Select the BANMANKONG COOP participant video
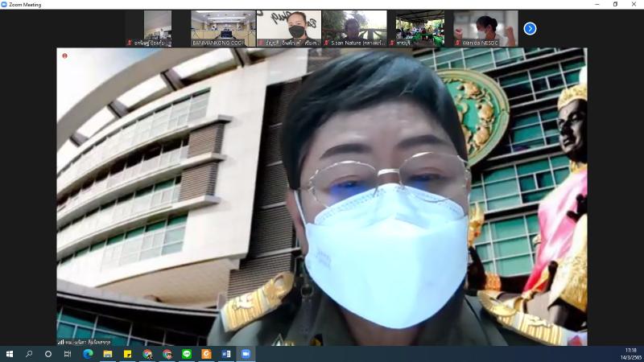The width and height of the screenshot is (644, 362). [224, 28]
